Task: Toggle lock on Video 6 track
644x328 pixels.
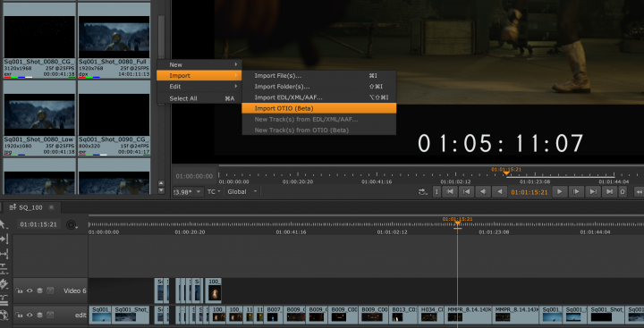Action: click(19, 290)
